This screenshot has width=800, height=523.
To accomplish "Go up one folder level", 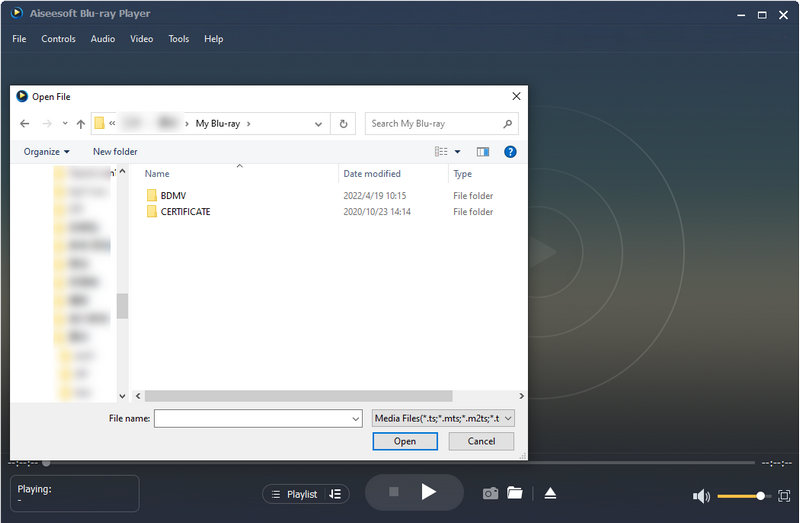I will pyautogui.click(x=81, y=124).
